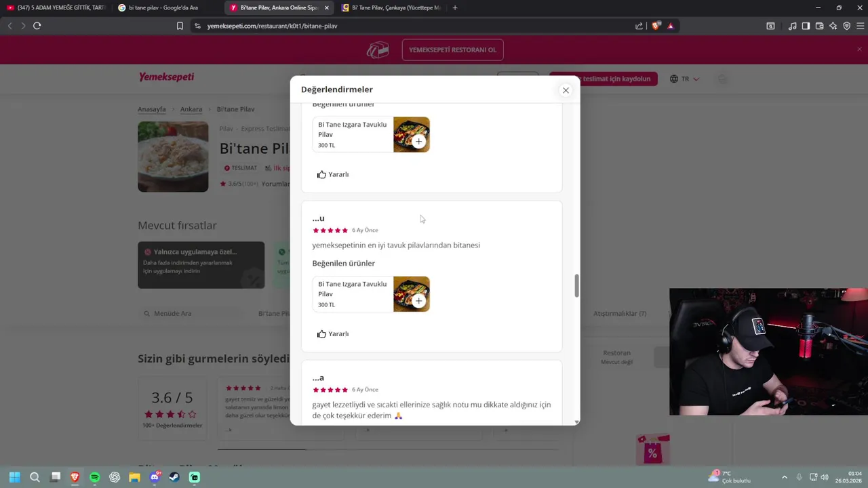The width and height of the screenshot is (868, 488).
Task: Open Task View on the taskbar
Action: point(56,477)
